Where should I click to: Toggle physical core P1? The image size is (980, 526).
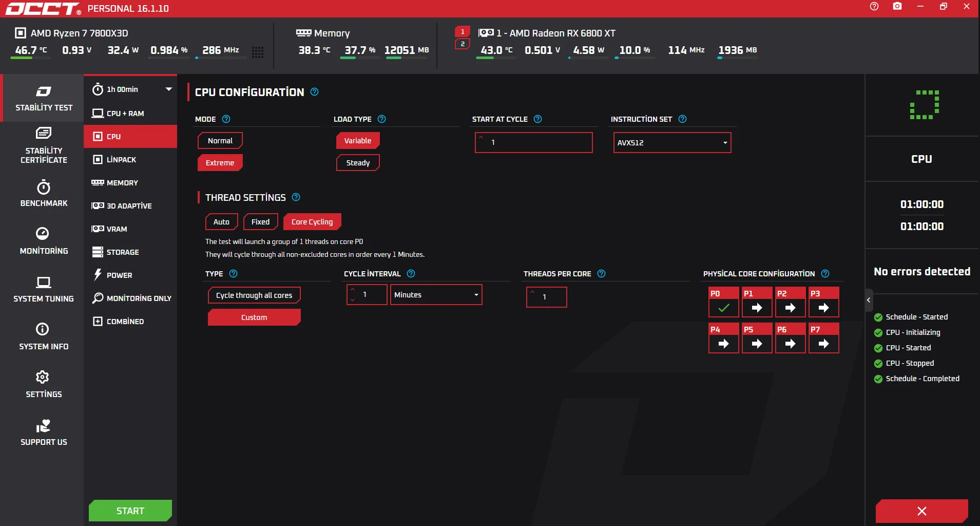pyautogui.click(x=757, y=302)
